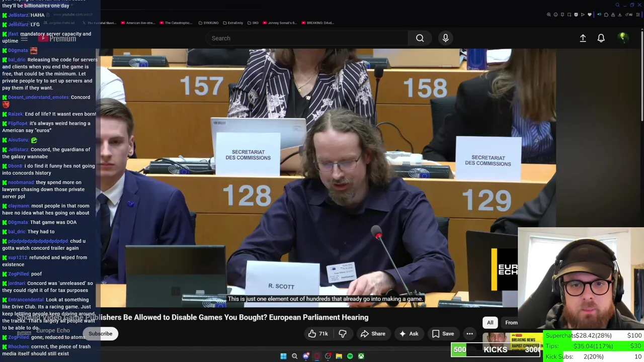Click the Superchats $28.42 progress bar

tap(594, 335)
